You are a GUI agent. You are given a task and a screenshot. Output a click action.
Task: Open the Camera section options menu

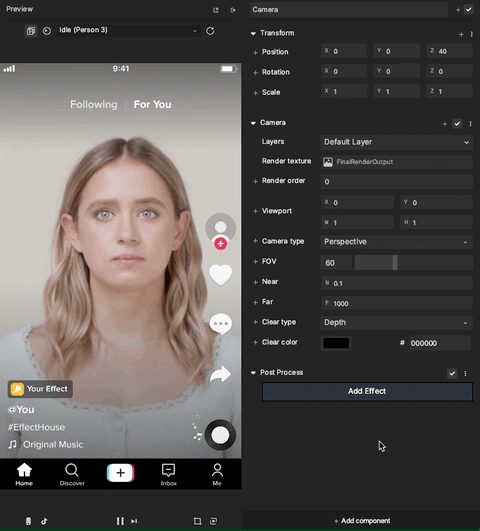pyautogui.click(x=470, y=124)
